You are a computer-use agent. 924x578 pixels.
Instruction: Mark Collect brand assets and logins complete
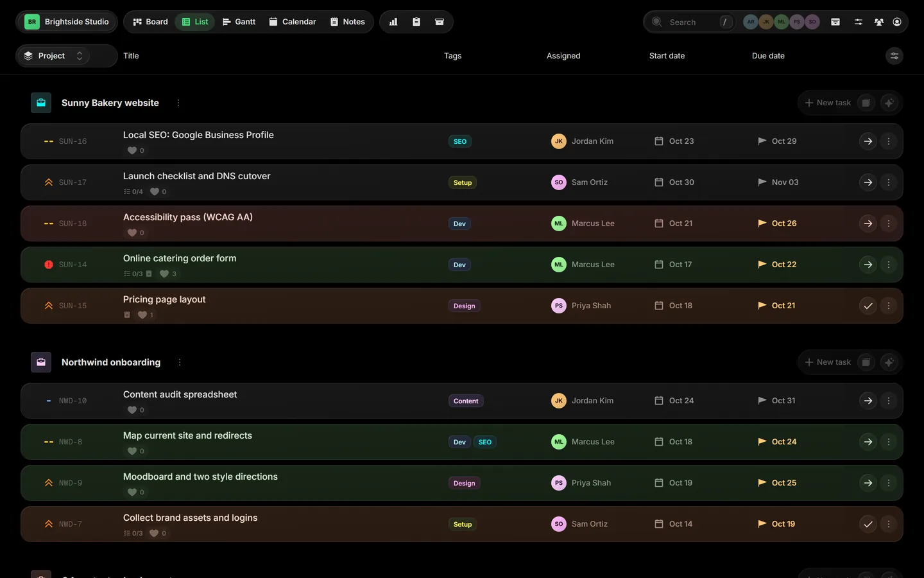tap(868, 524)
